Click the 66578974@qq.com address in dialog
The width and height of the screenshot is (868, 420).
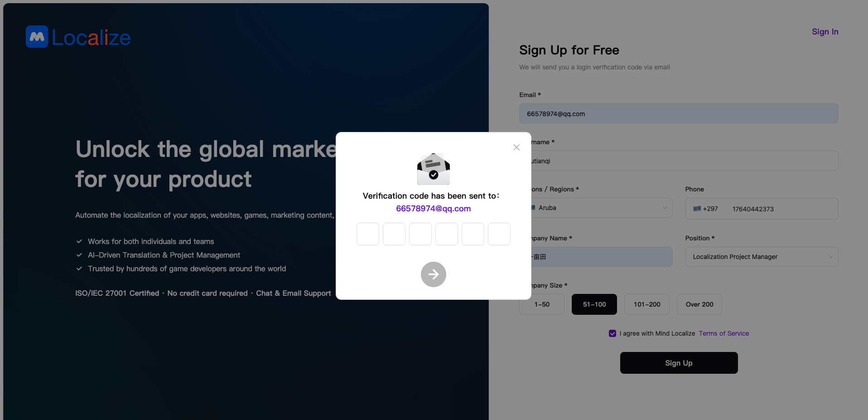pyautogui.click(x=433, y=209)
